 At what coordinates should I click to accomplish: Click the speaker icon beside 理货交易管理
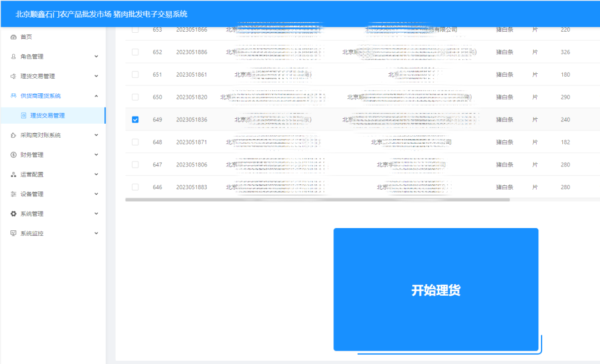13,76
